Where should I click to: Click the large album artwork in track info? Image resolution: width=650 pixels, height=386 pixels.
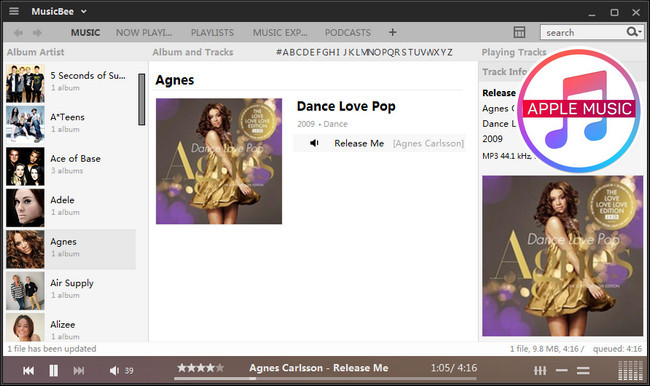pyautogui.click(x=563, y=256)
